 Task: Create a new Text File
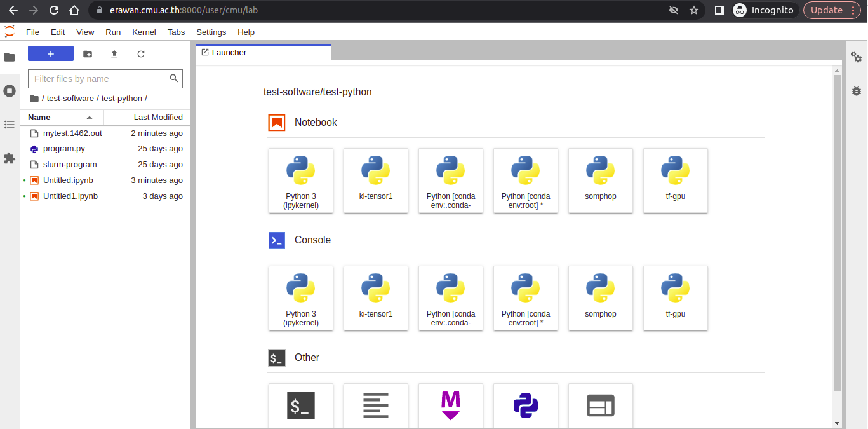click(376, 405)
